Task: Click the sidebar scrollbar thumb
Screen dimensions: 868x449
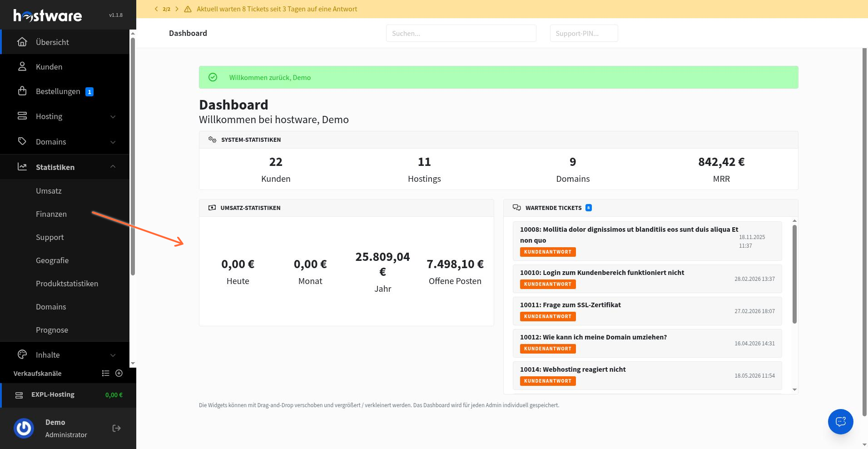Action: [133, 156]
